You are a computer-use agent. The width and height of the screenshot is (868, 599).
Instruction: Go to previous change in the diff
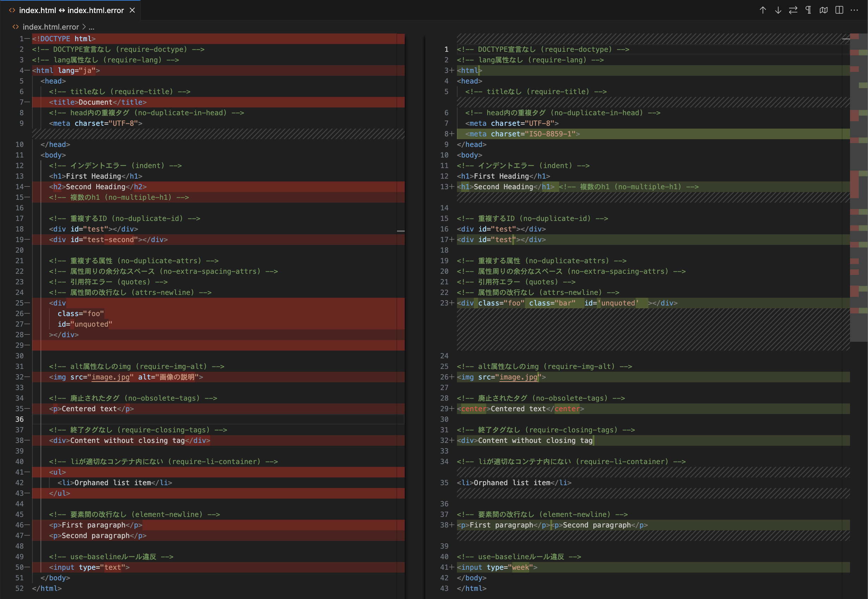coord(763,10)
